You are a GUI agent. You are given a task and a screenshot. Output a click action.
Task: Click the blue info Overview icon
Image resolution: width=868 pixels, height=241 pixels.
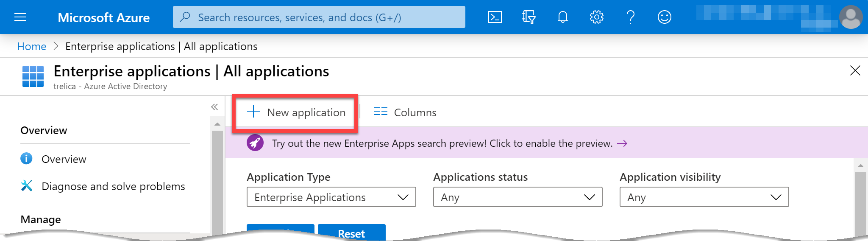tap(26, 159)
